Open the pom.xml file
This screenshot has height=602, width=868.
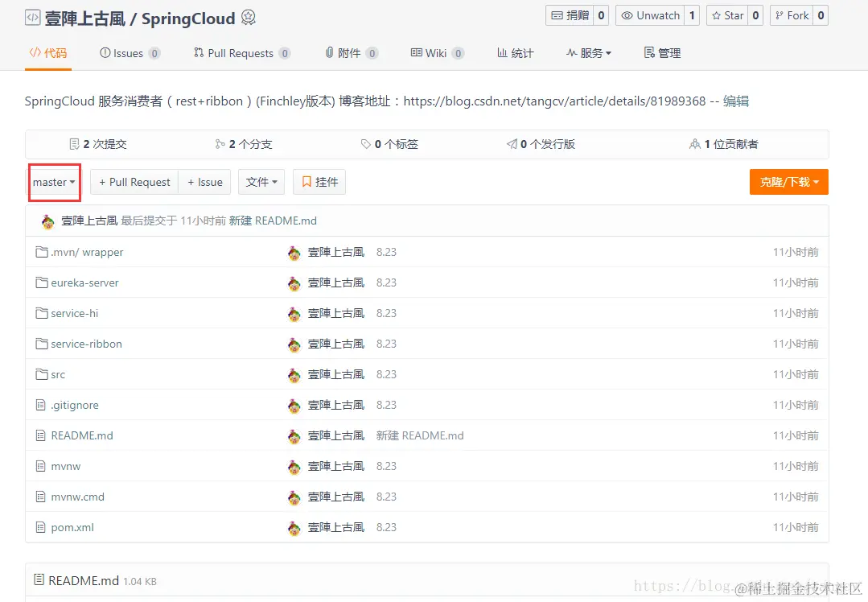72,527
